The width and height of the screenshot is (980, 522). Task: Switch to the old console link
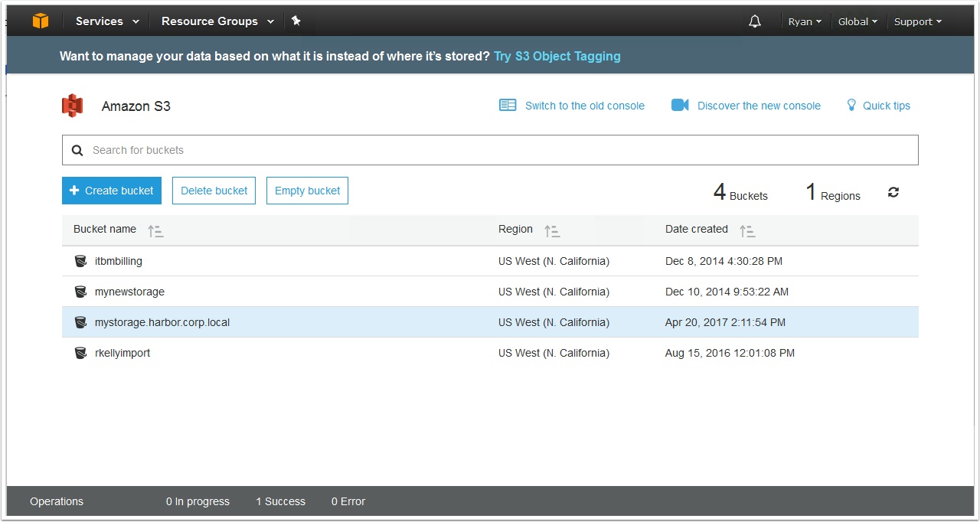click(585, 106)
